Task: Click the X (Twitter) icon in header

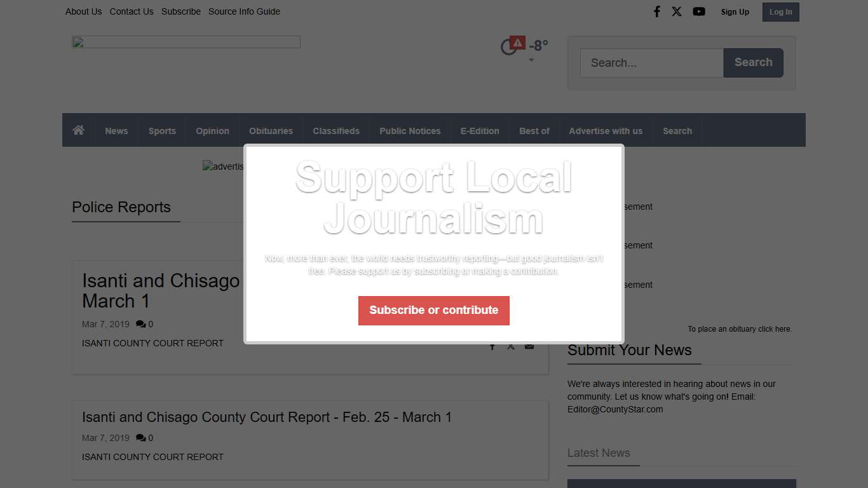Action: [x=677, y=11]
